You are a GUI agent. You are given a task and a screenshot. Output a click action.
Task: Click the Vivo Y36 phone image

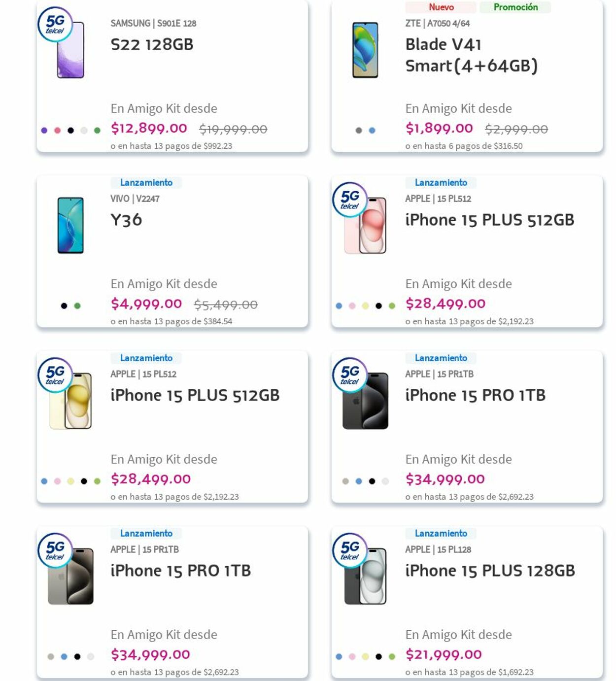coord(70,225)
